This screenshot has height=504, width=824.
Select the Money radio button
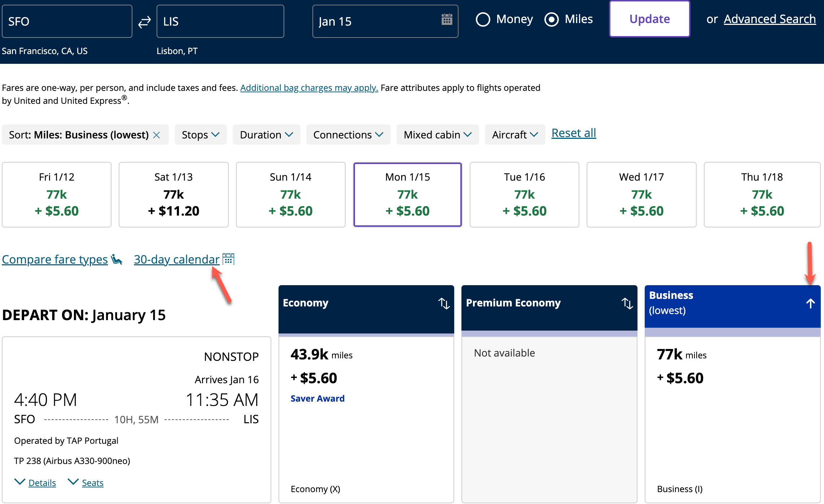[483, 19]
